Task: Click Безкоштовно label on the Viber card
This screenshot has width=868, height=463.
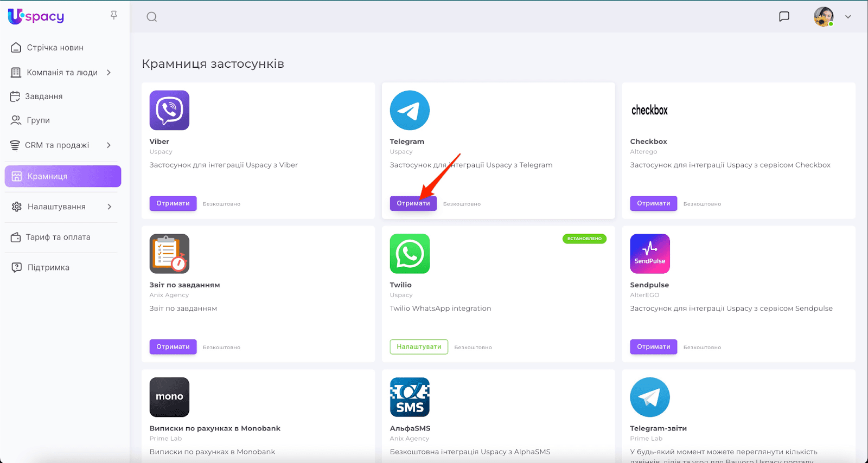Action: 221,204
